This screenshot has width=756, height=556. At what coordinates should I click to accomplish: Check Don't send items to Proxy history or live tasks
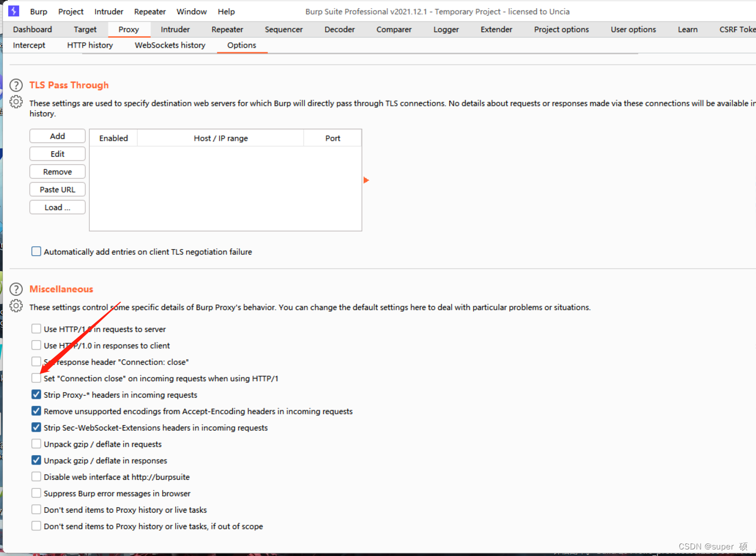click(36, 509)
